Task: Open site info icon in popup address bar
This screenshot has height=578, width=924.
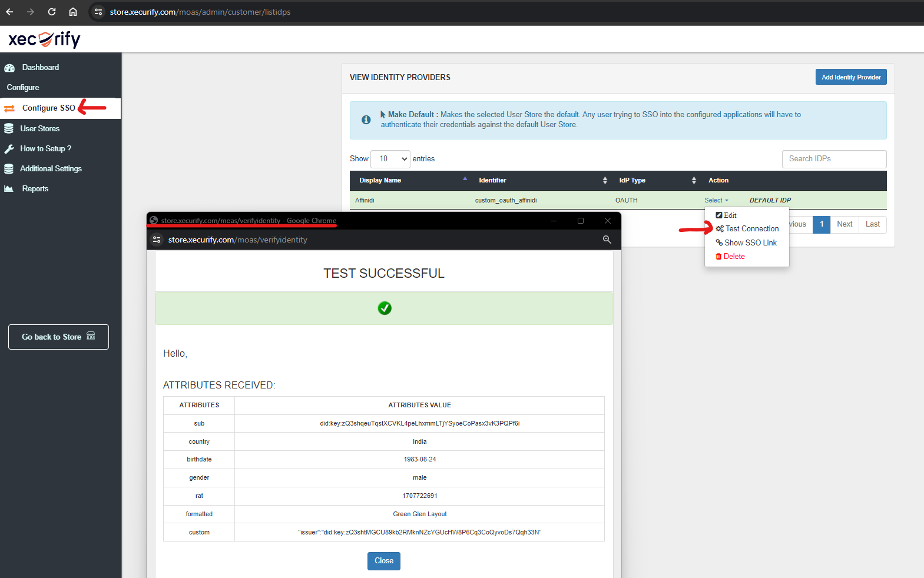Action: (x=157, y=240)
